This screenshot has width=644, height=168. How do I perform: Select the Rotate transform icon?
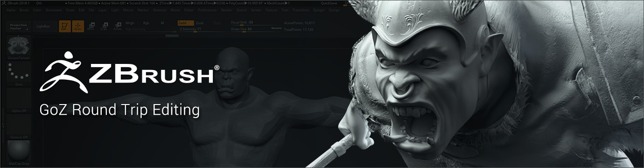(x=118, y=26)
